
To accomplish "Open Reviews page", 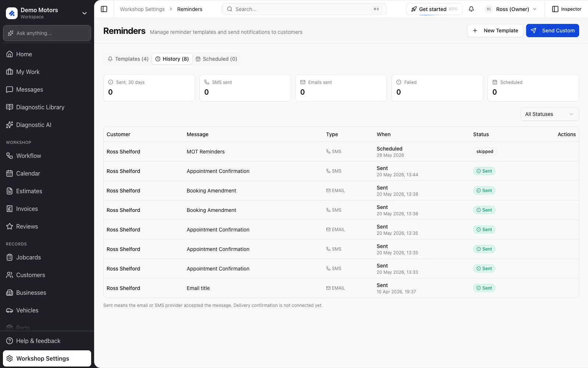I will [x=47, y=226].
